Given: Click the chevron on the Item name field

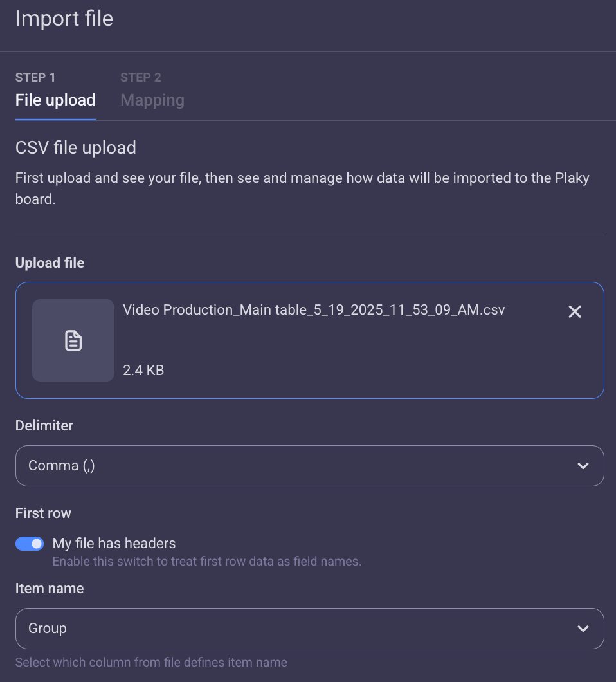Looking at the screenshot, I should point(583,628).
